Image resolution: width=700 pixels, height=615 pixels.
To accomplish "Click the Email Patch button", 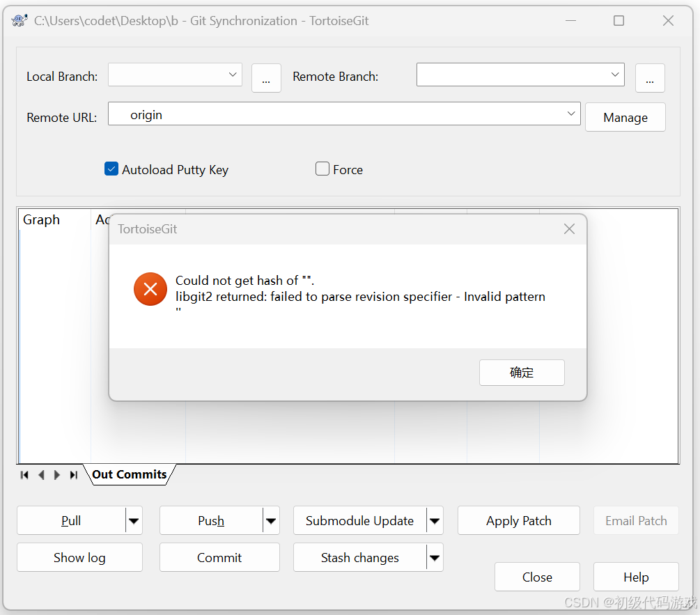I will pos(636,520).
